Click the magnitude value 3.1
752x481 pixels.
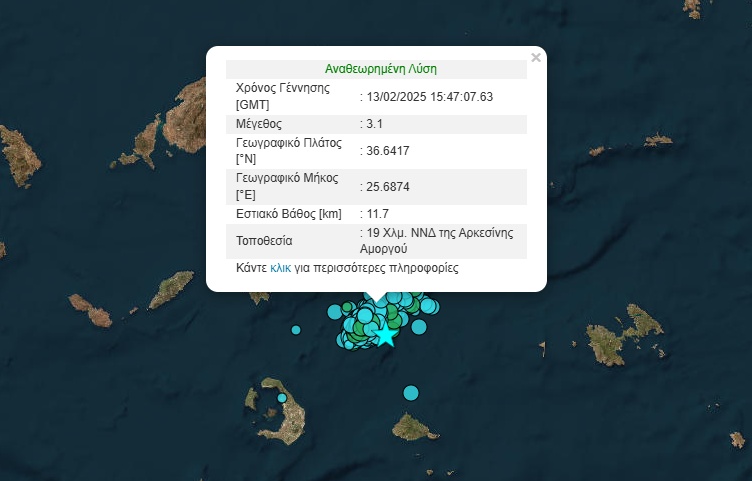point(375,124)
